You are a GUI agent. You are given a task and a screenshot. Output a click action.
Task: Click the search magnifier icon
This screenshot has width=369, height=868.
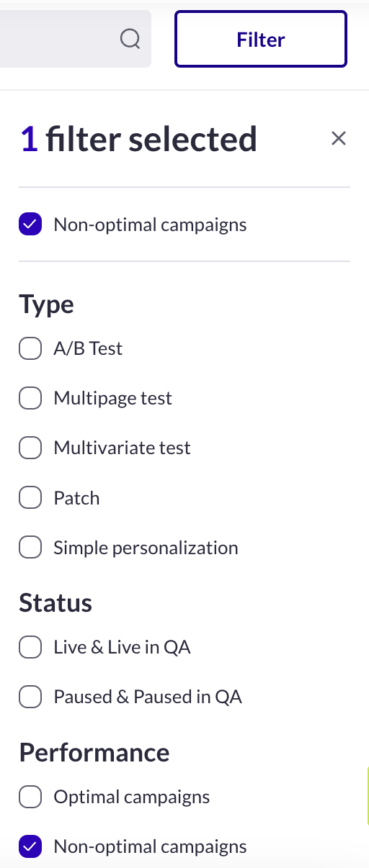[x=130, y=40]
